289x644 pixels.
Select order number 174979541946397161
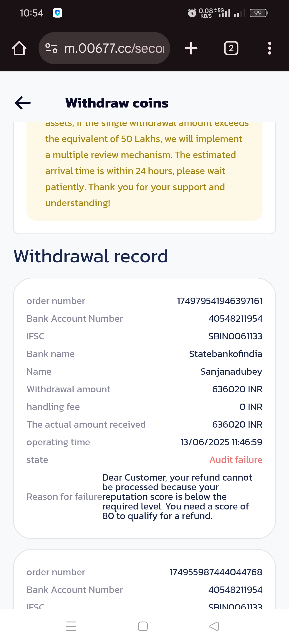pyautogui.click(x=219, y=301)
